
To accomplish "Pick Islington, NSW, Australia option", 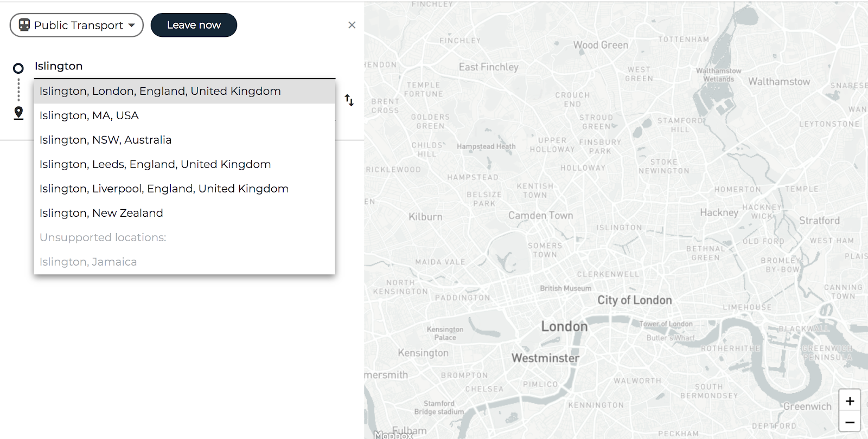I will 105,140.
